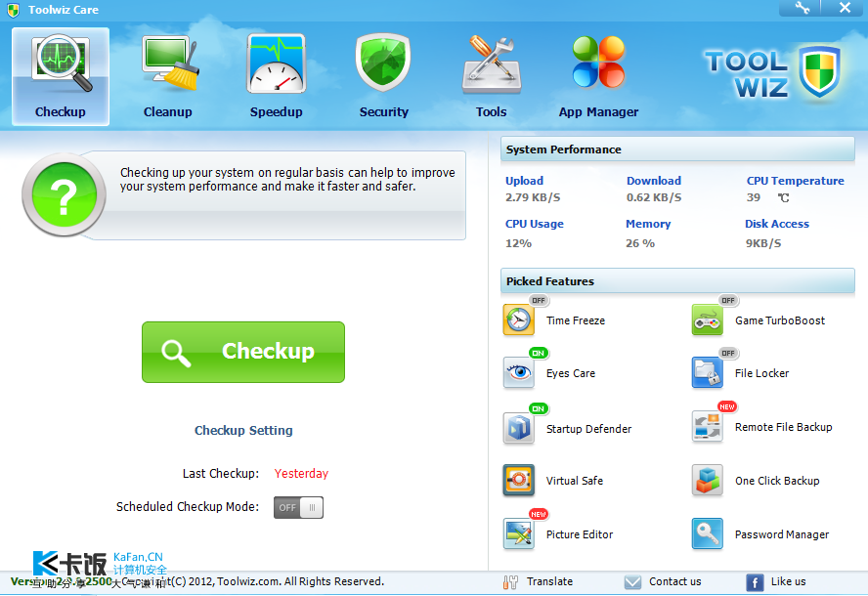
Task: Click the One Click Backup cubes icon
Action: click(x=708, y=480)
